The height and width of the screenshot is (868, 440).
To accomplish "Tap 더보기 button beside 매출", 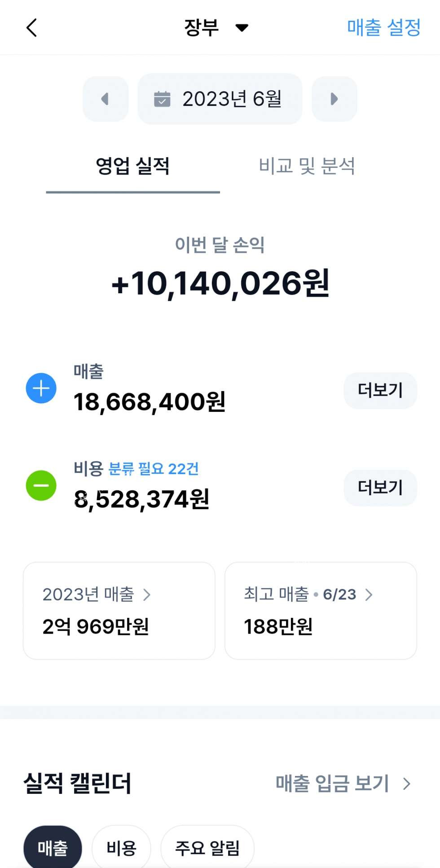I will click(380, 390).
